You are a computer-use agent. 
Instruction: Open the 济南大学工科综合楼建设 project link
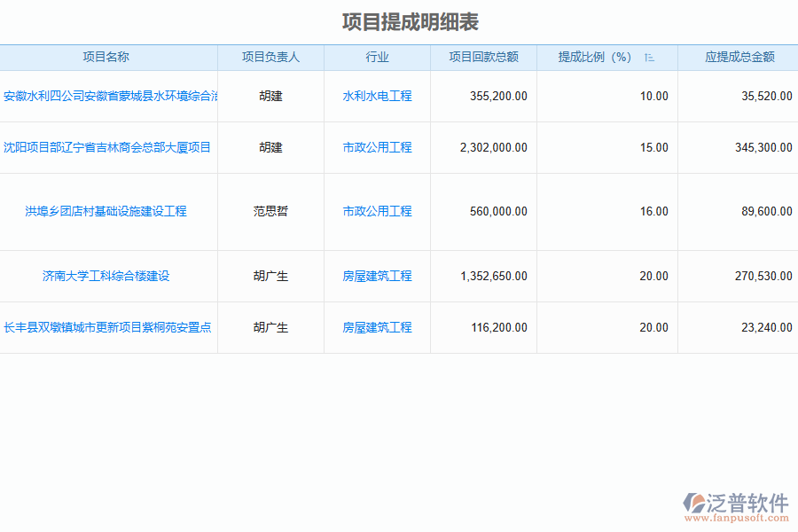(x=106, y=276)
